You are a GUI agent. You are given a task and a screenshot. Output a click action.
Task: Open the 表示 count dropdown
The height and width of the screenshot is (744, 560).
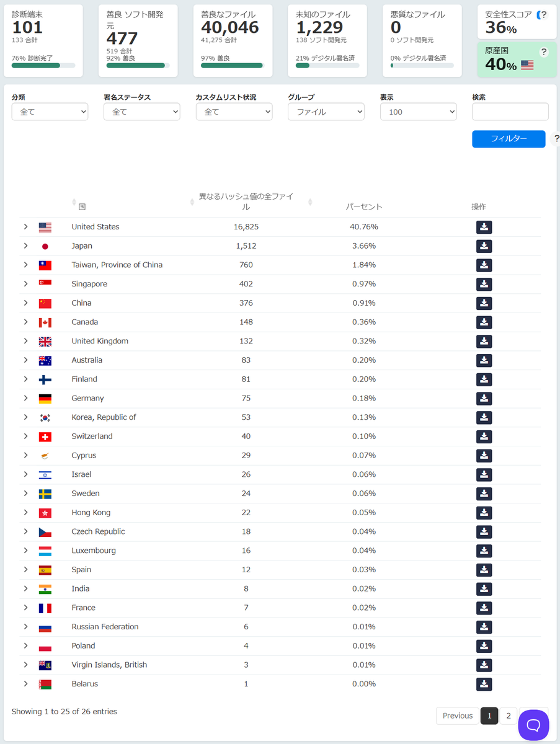coord(418,112)
